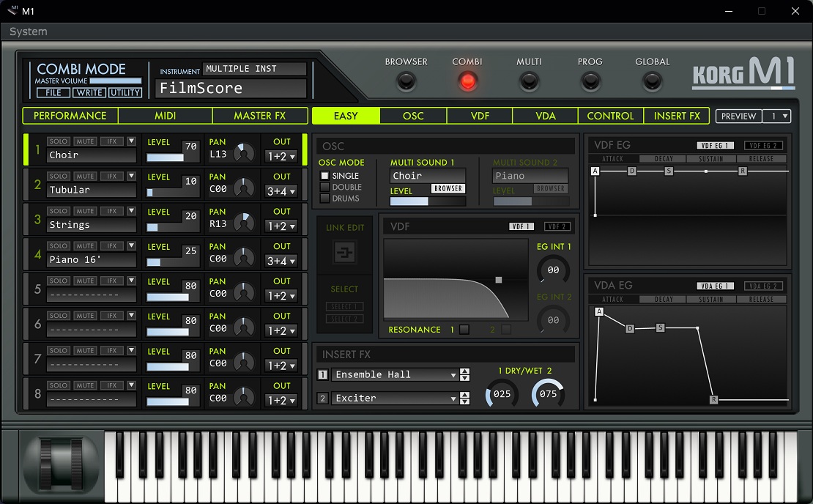Open Piano 16' output 3+4 dropdown
This screenshot has width=813, height=504.
coord(281,261)
